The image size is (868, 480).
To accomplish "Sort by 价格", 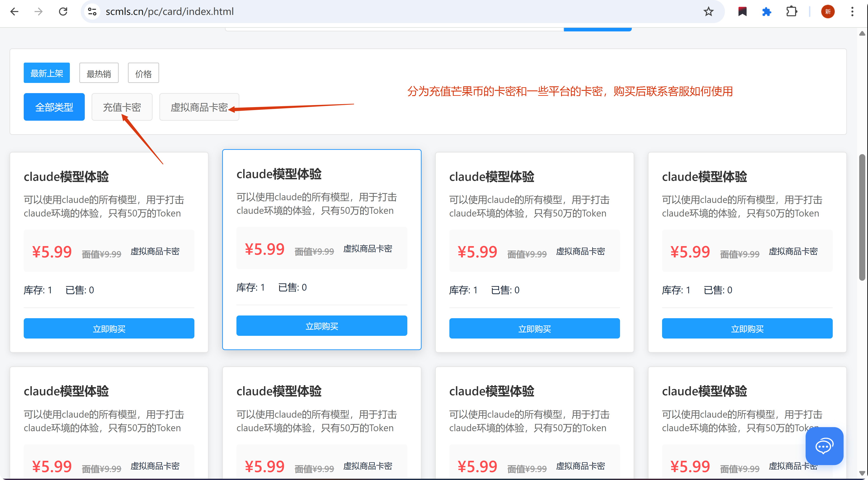I will [x=143, y=73].
